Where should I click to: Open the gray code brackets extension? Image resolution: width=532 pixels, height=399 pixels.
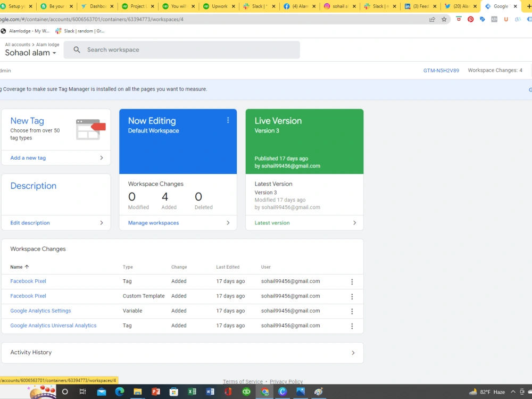tap(494, 19)
